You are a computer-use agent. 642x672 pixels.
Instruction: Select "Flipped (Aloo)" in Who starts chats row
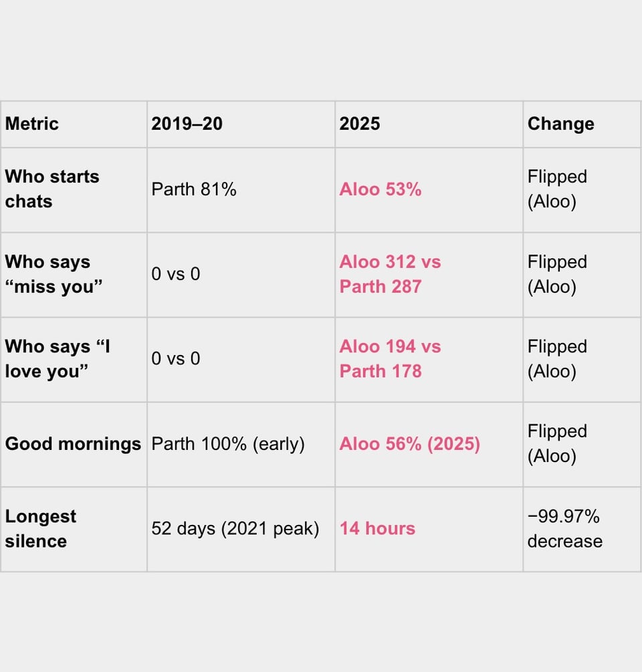(557, 189)
